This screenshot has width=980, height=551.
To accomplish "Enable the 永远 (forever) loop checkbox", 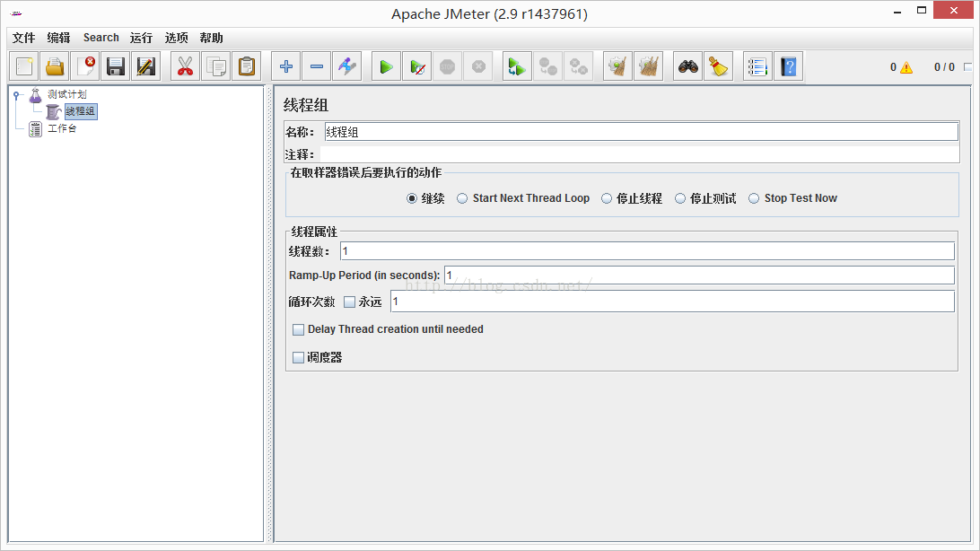I will click(x=350, y=302).
